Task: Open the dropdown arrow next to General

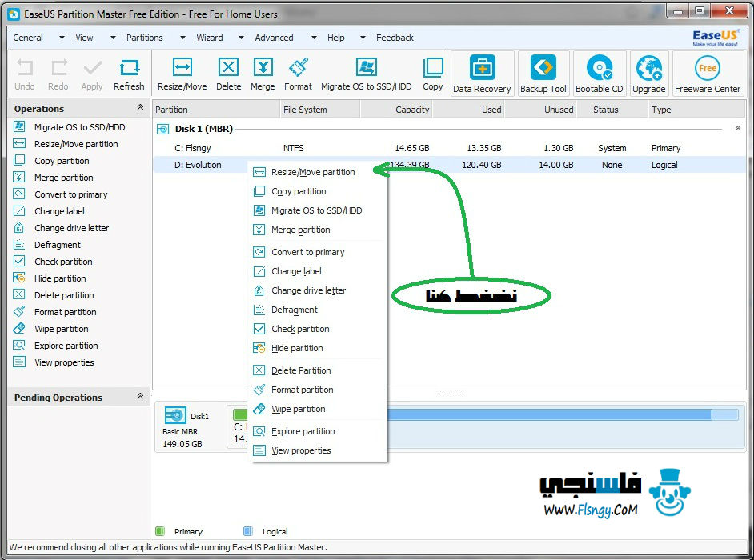Action: [x=62, y=38]
